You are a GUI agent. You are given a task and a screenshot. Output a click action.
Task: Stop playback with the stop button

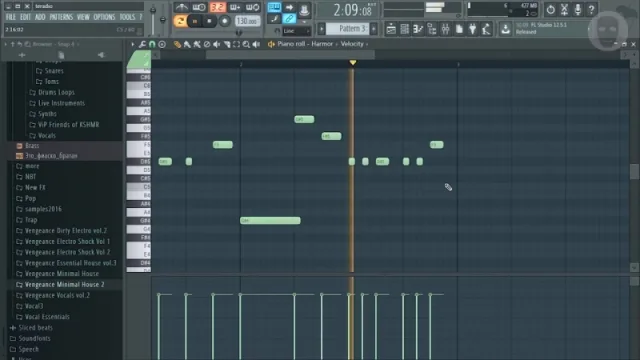[209, 21]
